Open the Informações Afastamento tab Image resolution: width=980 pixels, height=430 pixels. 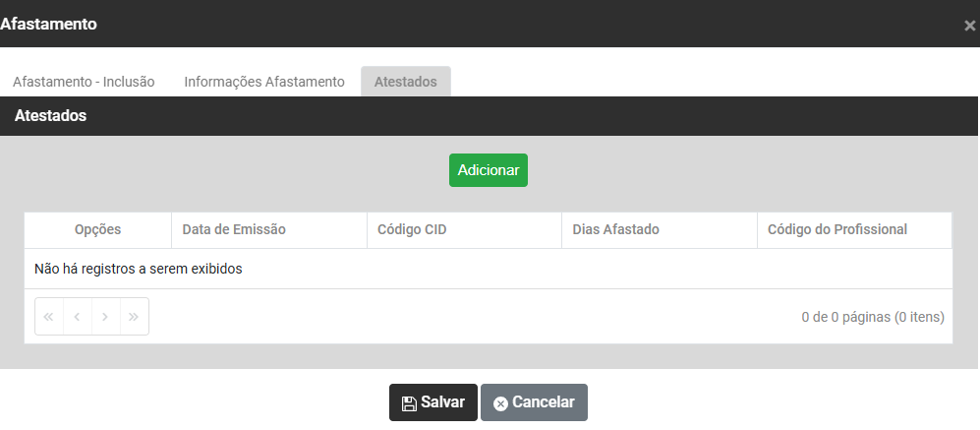tap(264, 82)
